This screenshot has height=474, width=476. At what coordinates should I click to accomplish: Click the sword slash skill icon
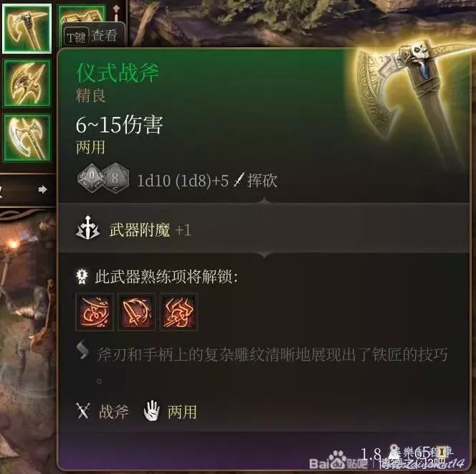point(137,312)
